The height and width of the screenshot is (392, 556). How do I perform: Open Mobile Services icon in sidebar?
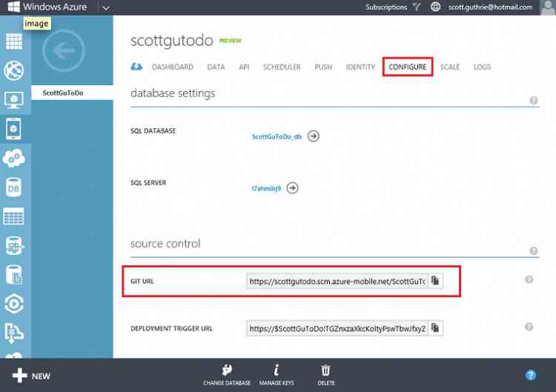pos(13,129)
